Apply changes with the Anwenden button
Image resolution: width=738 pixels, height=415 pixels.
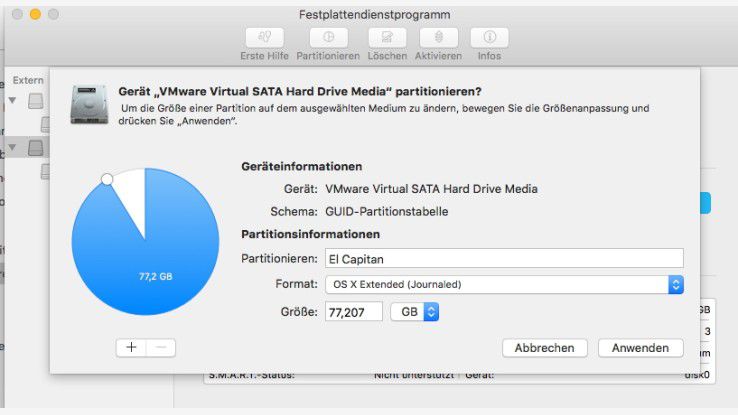[641, 348]
